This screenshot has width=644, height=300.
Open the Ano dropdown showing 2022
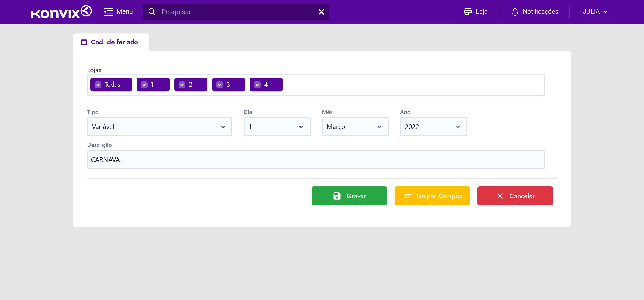coord(433,127)
